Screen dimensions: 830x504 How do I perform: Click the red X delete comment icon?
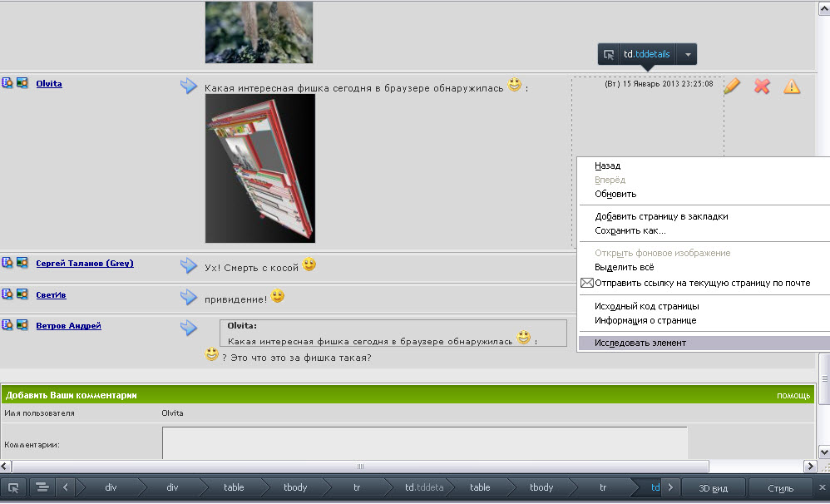[762, 86]
